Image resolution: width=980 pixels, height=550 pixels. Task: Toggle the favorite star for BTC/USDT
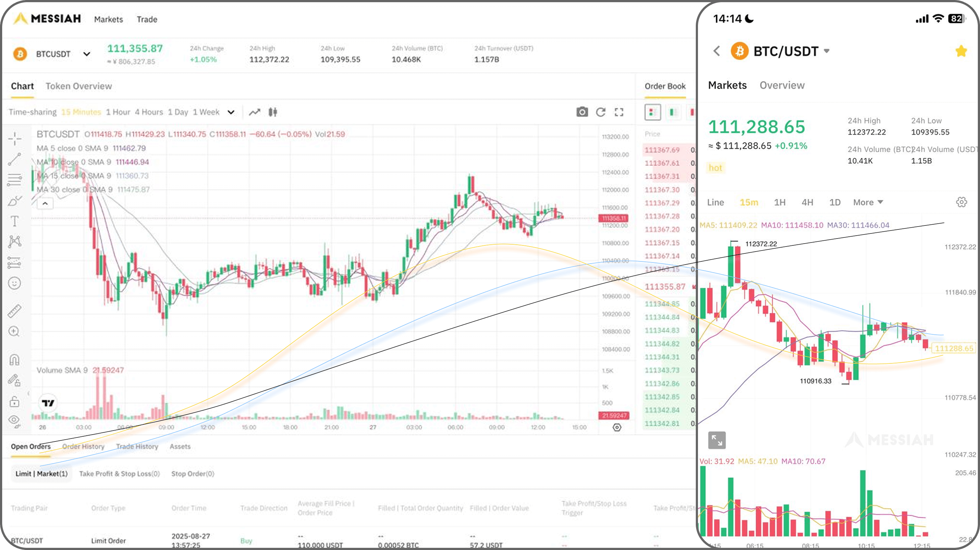pos(961,51)
